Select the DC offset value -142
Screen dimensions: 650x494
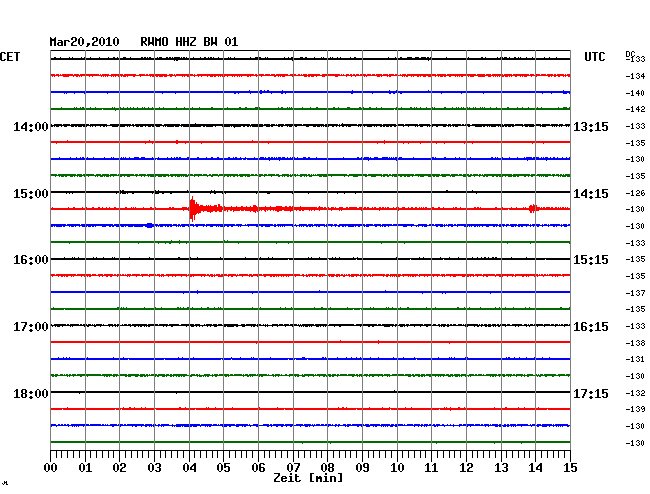[x=635, y=109]
